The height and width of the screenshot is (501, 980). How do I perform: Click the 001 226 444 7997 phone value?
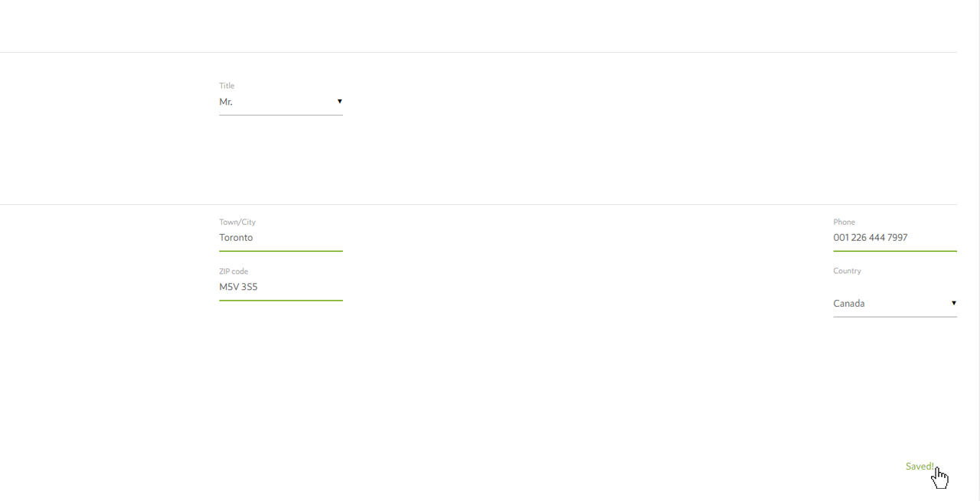tap(871, 238)
